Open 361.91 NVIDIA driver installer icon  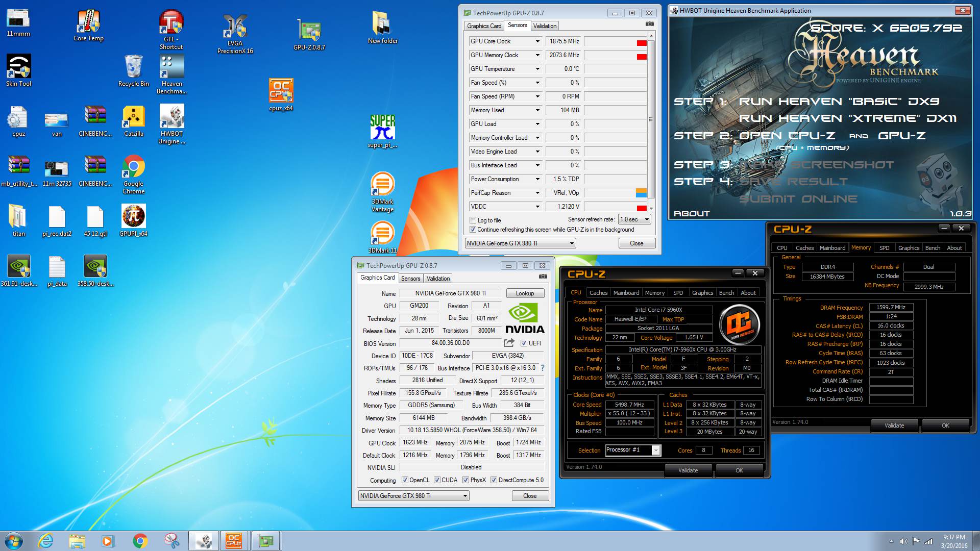point(18,270)
